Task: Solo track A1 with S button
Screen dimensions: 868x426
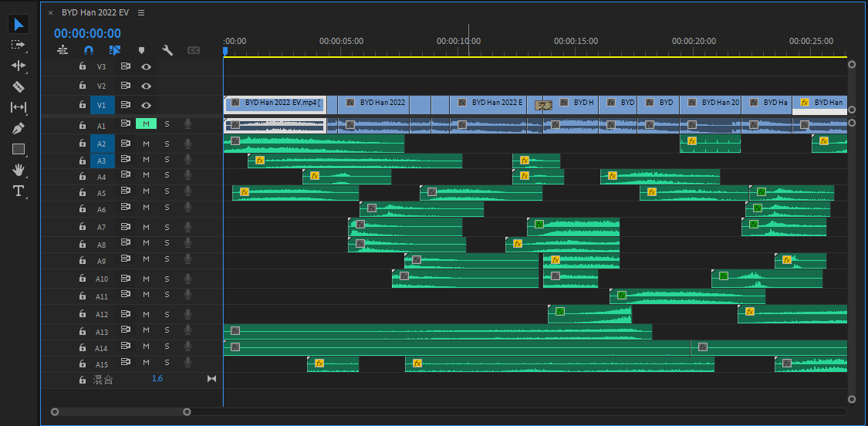Action: click(x=167, y=124)
